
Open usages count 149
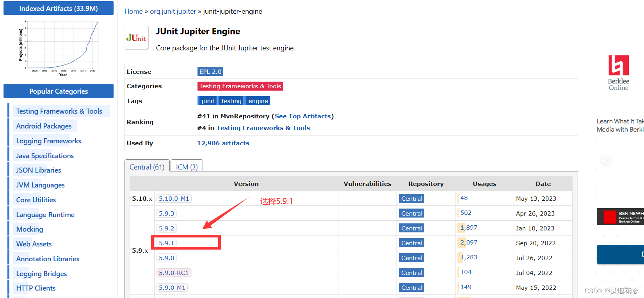click(466, 287)
